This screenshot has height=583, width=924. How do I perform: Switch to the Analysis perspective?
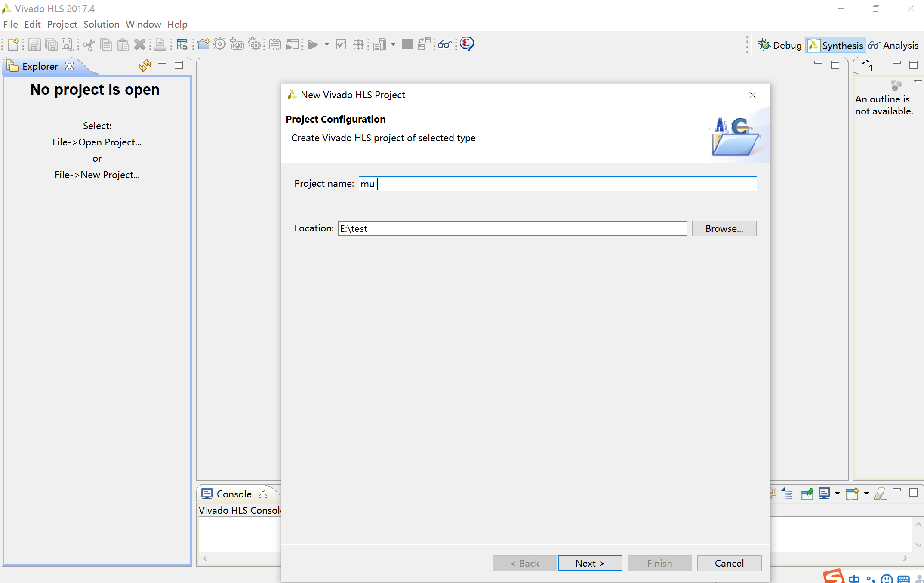893,45
